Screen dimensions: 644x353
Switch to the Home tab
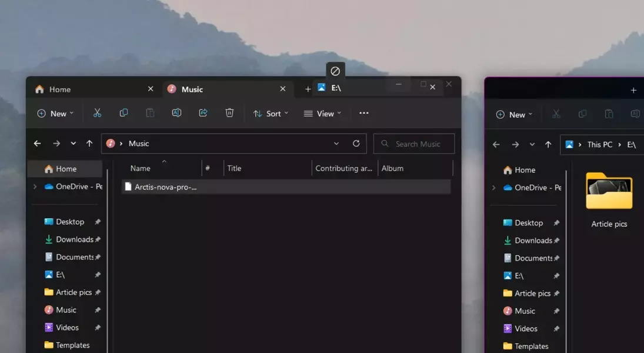(59, 89)
